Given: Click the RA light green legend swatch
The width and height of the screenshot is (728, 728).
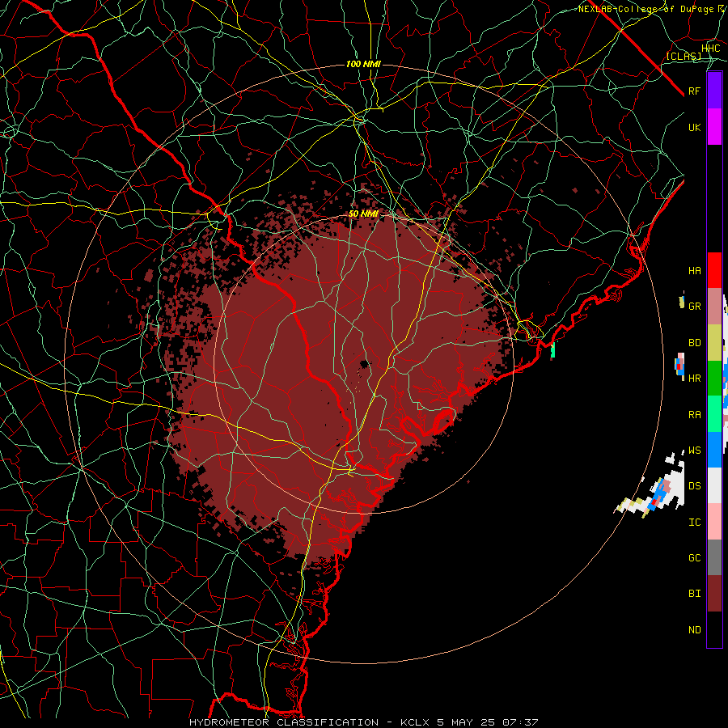Looking at the screenshot, I should (714, 414).
